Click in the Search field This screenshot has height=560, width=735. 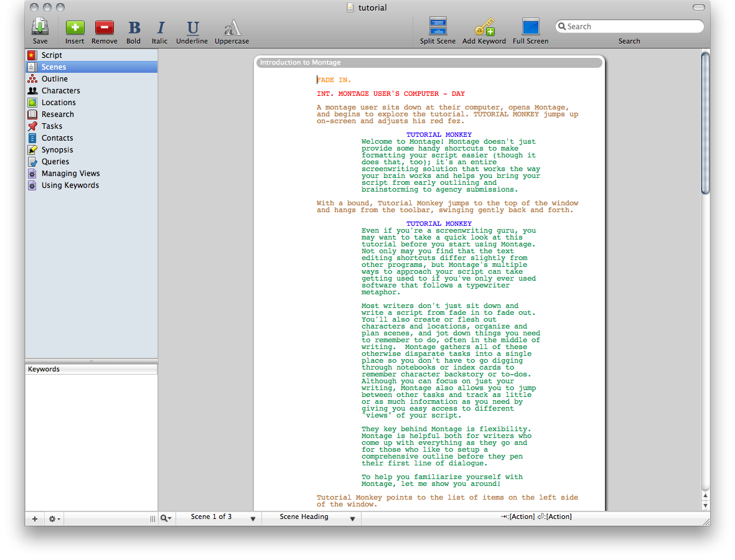point(629,27)
